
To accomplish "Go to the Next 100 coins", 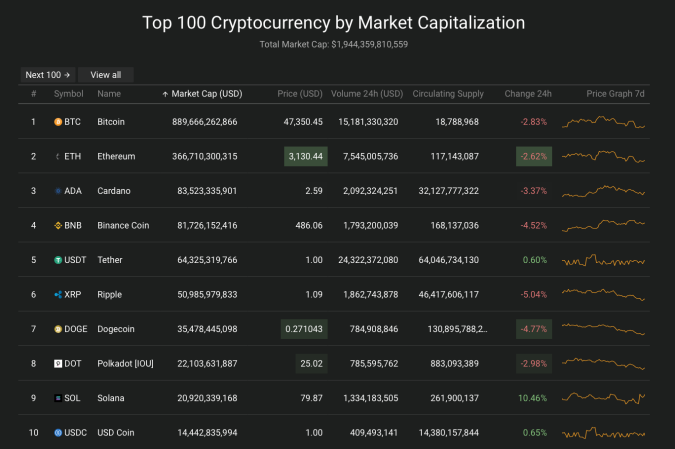I will (x=48, y=75).
